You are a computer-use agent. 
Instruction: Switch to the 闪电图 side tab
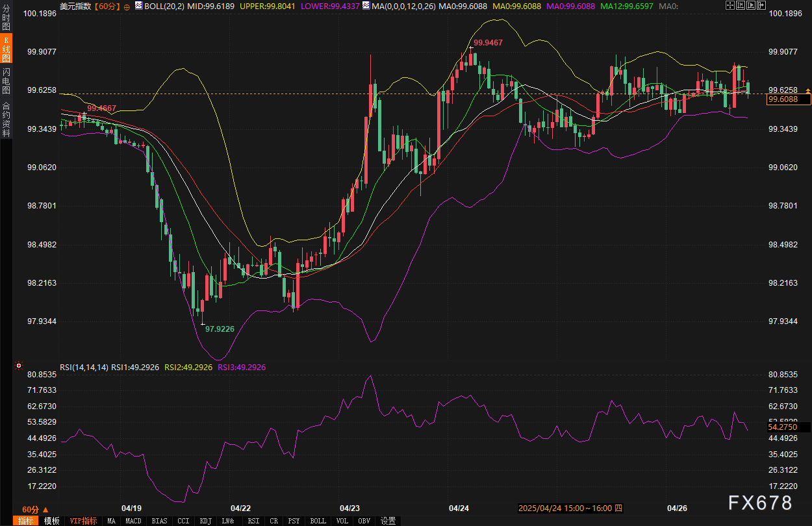[x=6, y=81]
